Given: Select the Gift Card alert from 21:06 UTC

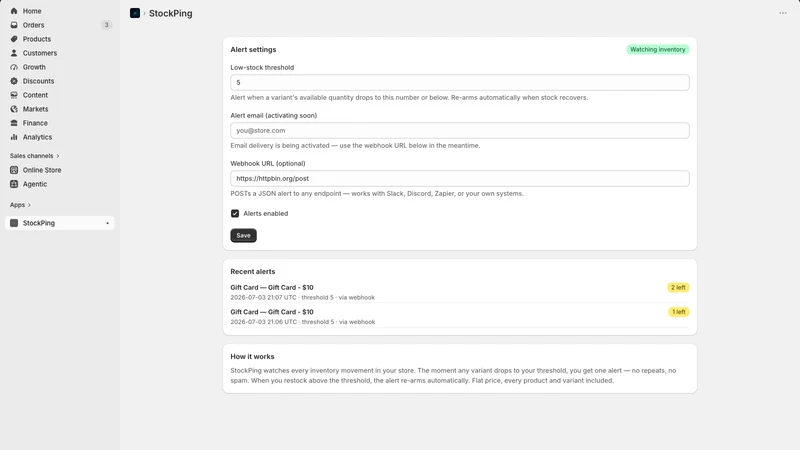Looking at the screenshot, I should coord(460,316).
